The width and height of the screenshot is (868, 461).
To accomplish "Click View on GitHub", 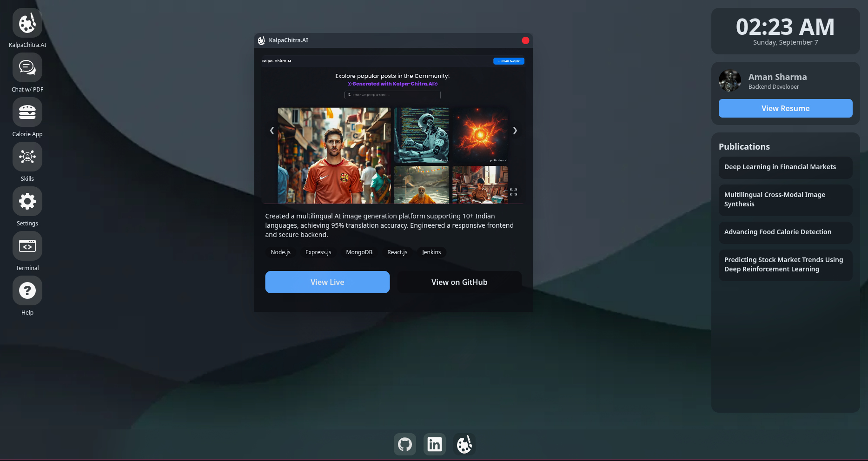I will point(459,282).
